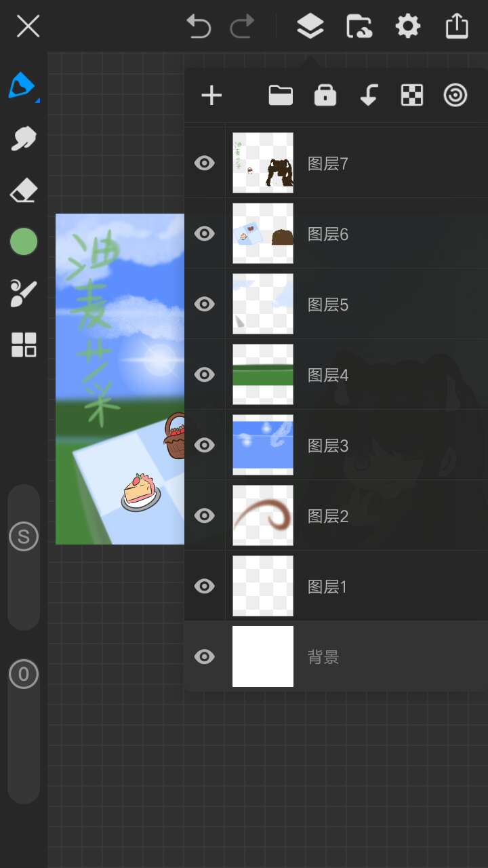The image size is (488, 868).
Task: Hide 图层7 with its eye icon
Action: pos(204,163)
